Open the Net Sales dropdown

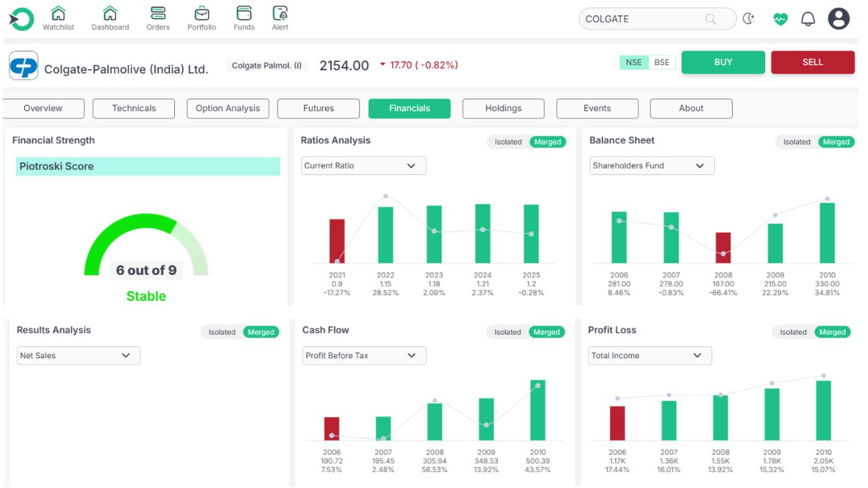click(x=79, y=356)
